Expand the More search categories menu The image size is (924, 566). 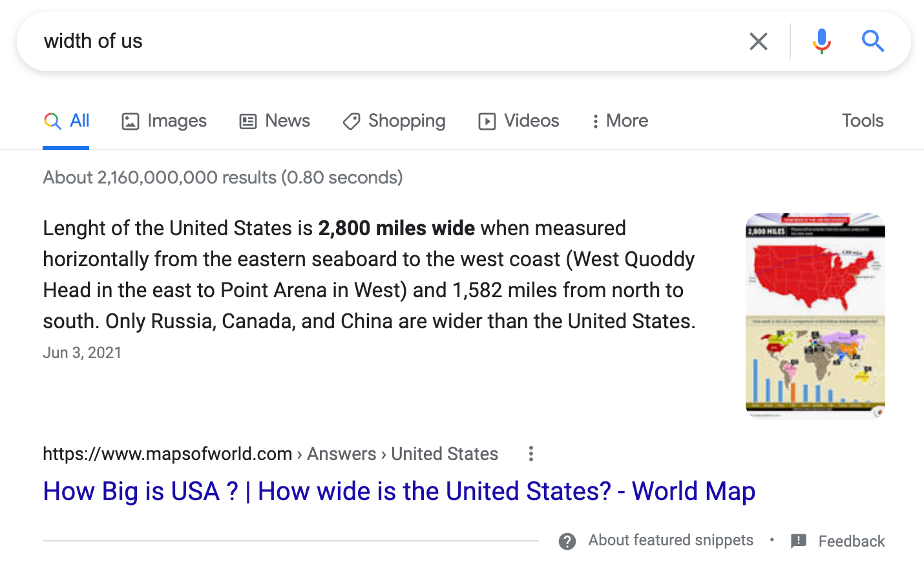tap(620, 121)
